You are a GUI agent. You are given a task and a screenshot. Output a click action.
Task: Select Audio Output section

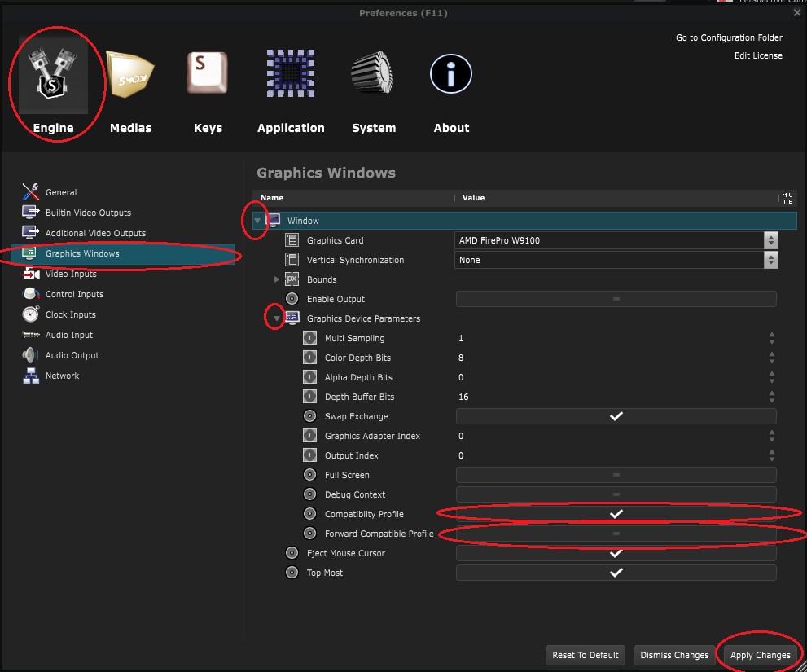tap(72, 355)
